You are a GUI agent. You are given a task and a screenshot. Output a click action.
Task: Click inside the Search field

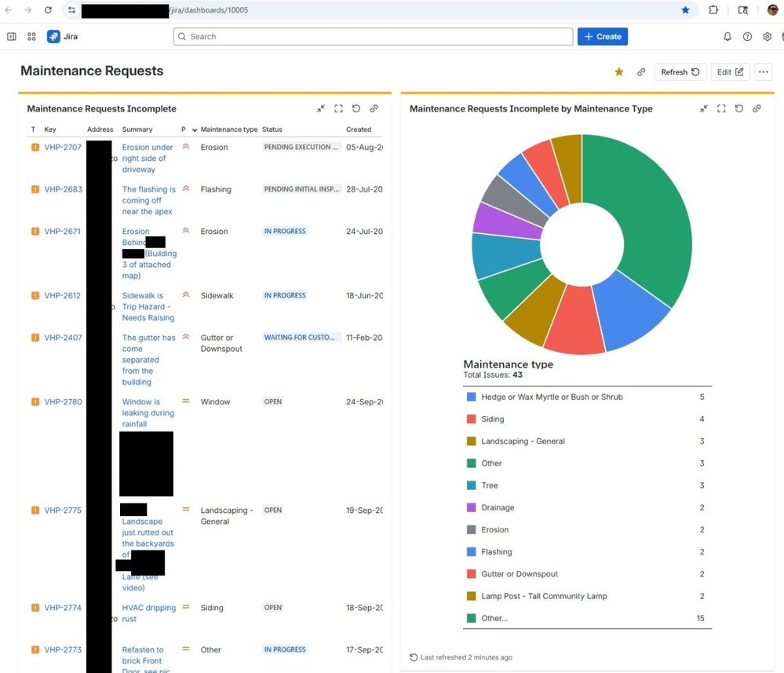tap(372, 36)
